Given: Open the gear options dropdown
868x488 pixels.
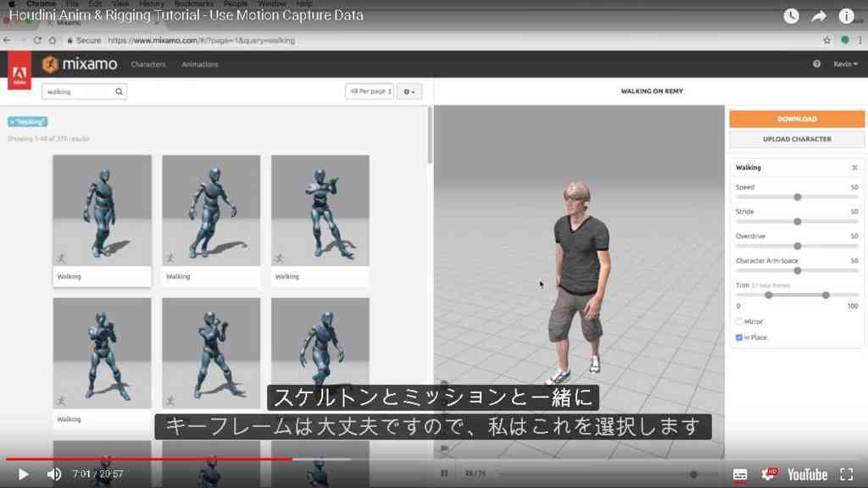Looking at the screenshot, I should [x=409, y=91].
